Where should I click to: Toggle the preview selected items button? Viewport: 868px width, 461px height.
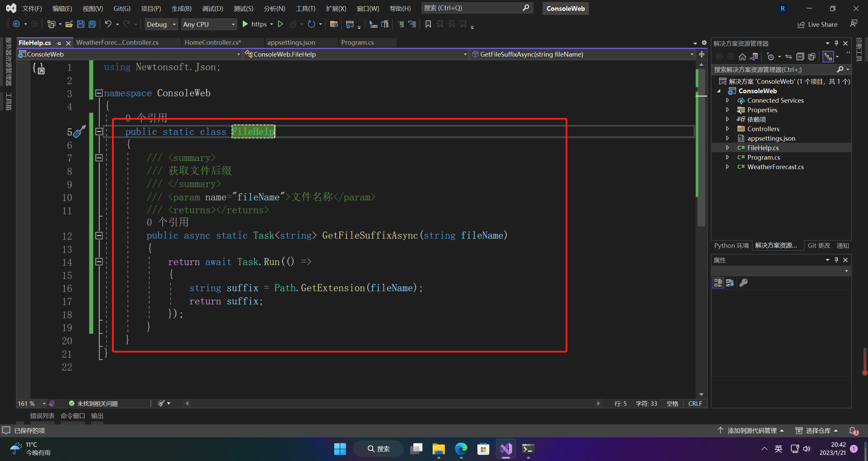tap(828, 57)
